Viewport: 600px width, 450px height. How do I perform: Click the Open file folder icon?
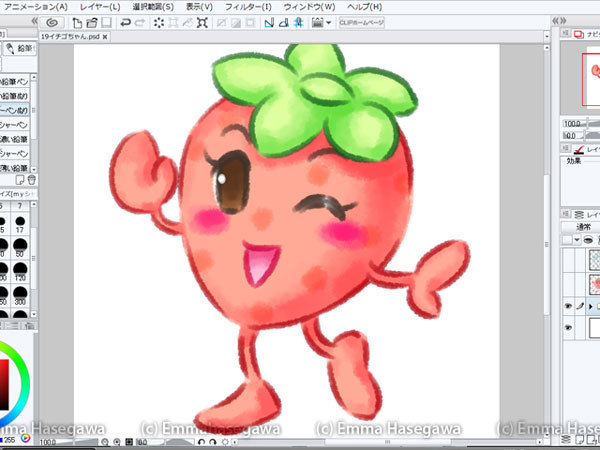point(92,23)
